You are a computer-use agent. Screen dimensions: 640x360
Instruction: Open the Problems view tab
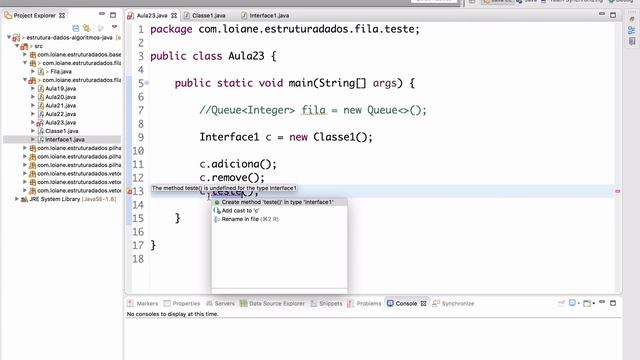point(364,304)
